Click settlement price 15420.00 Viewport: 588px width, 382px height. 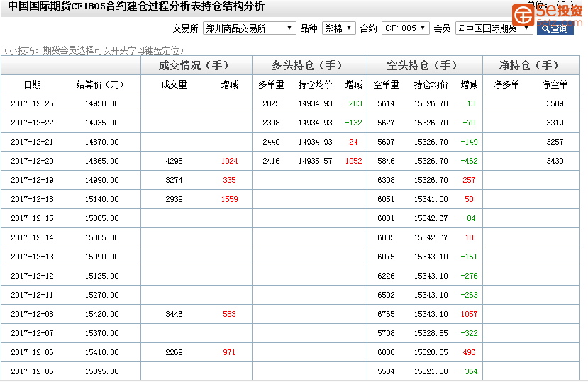(101, 314)
